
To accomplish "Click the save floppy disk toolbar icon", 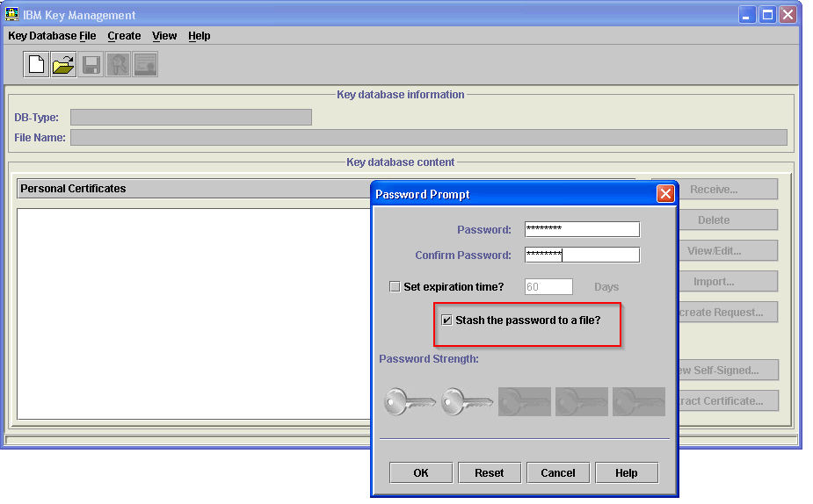I will (x=91, y=65).
